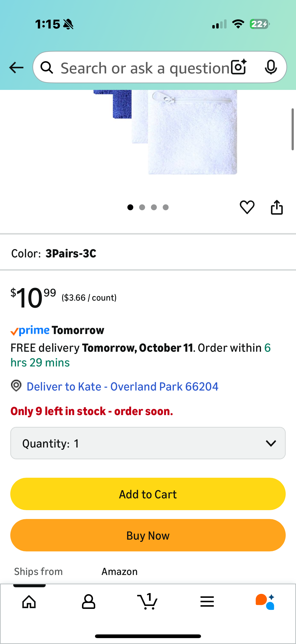The width and height of the screenshot is (296, 644).
Task: Tap Deliver to Kate address link
Action: point(122,387)
